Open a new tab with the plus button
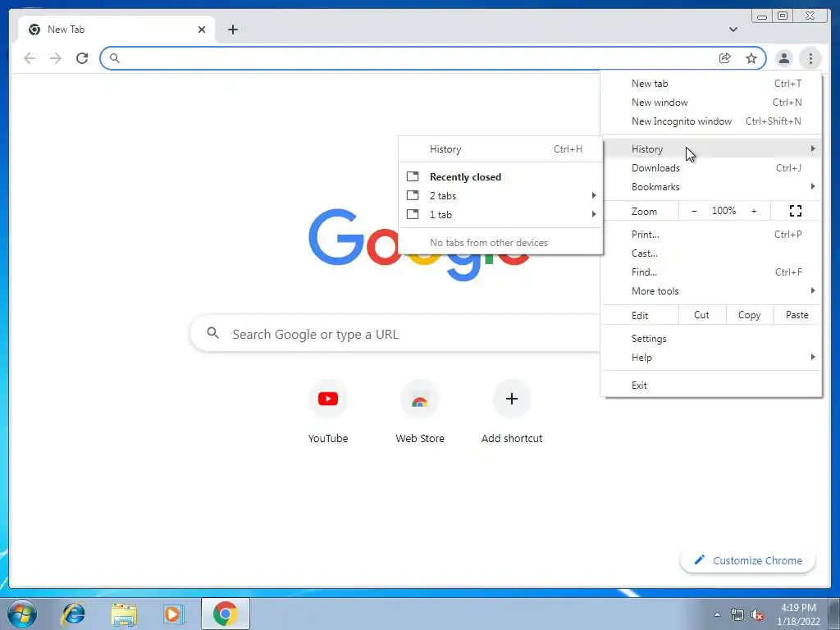The height and width of the screenshot is (630, 840). pyautogui.click(x=232, y=30)
